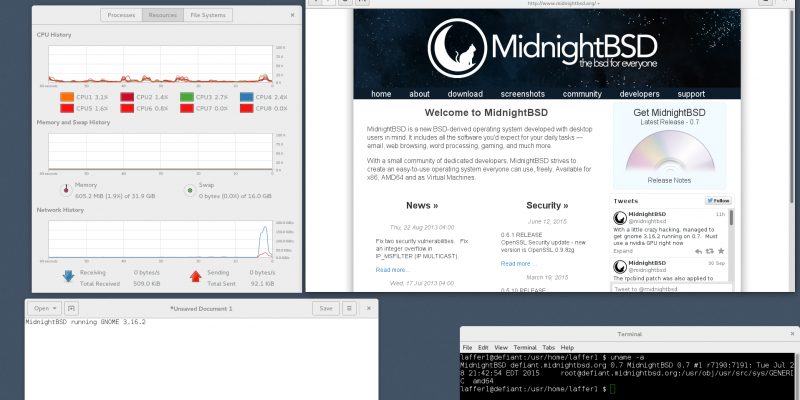Open the Terminal Edit menu

pos(483,347)
